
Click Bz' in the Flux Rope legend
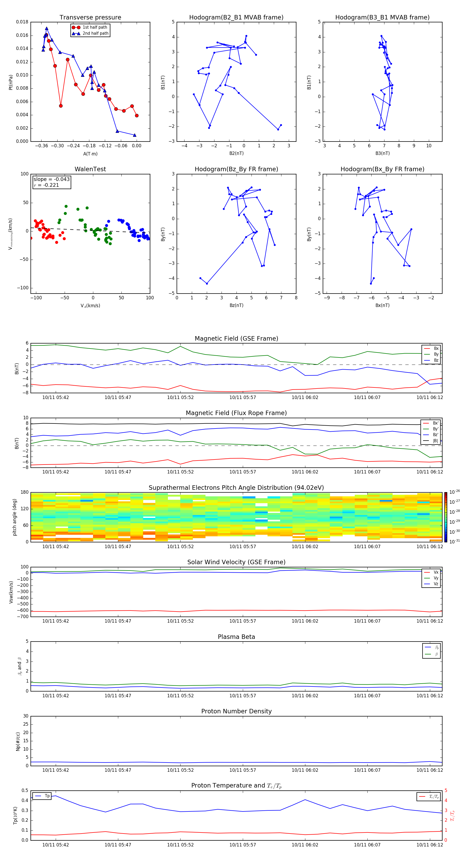pyautogui.click(x=431, y=435)
